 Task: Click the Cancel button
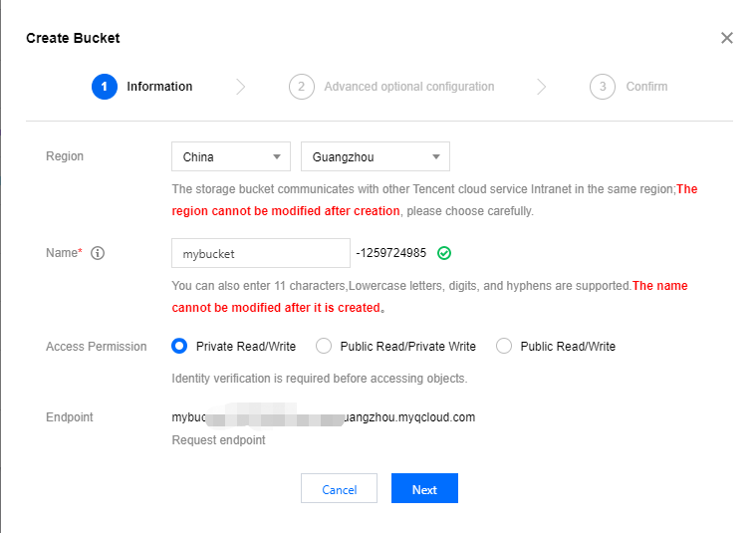[339, 489]
